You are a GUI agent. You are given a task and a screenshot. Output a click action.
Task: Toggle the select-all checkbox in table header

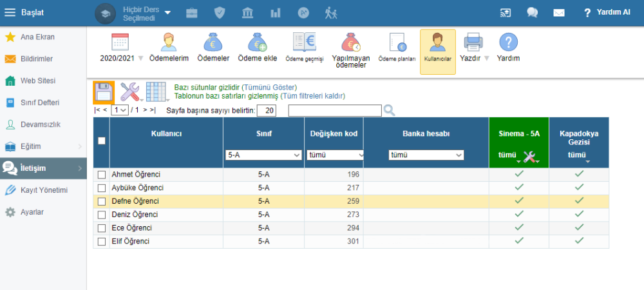click(x=101, y=141)
